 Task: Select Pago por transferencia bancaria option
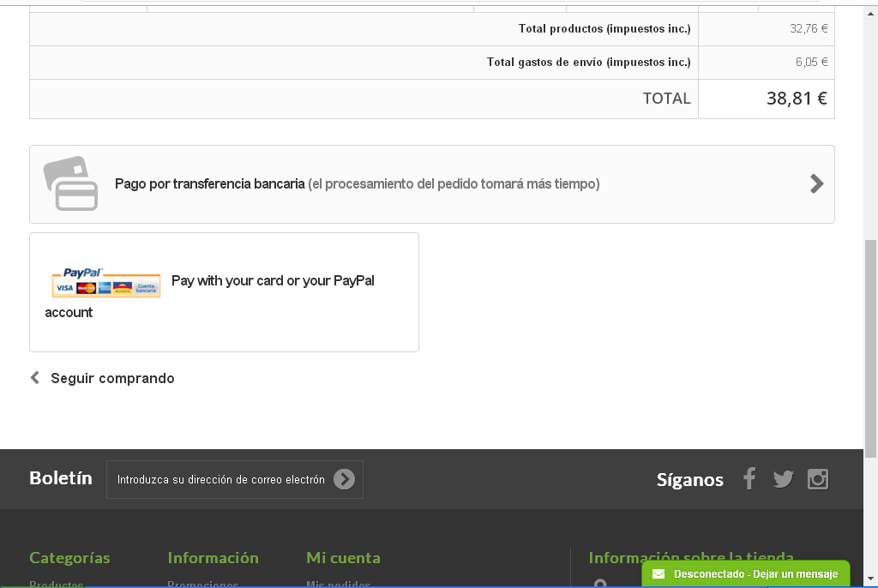click(210, 183)
